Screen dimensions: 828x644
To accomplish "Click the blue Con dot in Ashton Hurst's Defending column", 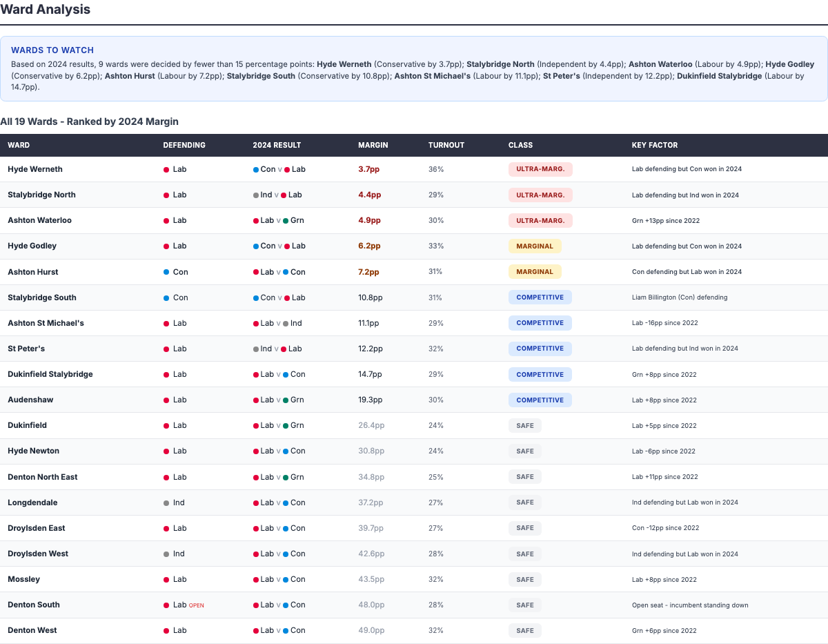I will 166,272.
